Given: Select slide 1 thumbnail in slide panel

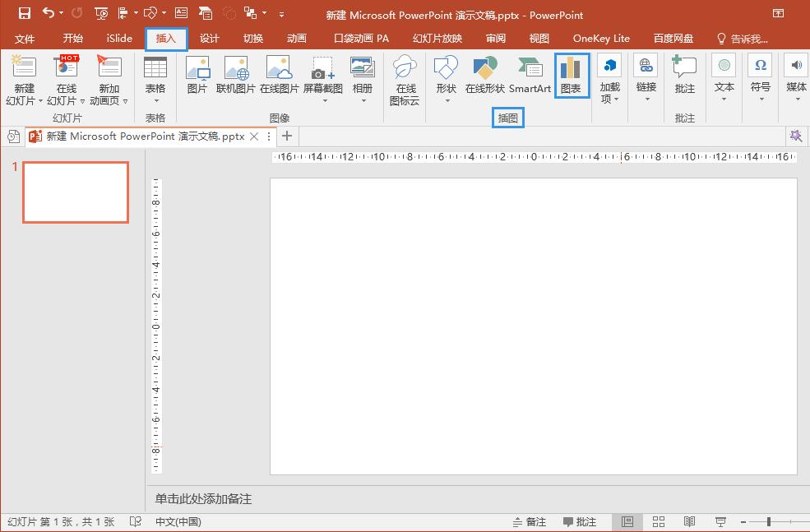Looking at the screenshot, I should tap(76, 192).
